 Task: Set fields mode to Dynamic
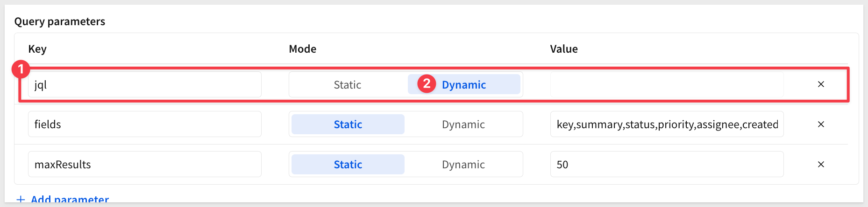[x=463, y=124]
